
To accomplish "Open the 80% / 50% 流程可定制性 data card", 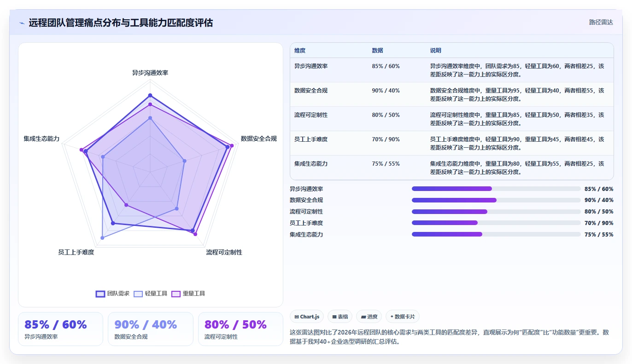I will coord(240,329).
